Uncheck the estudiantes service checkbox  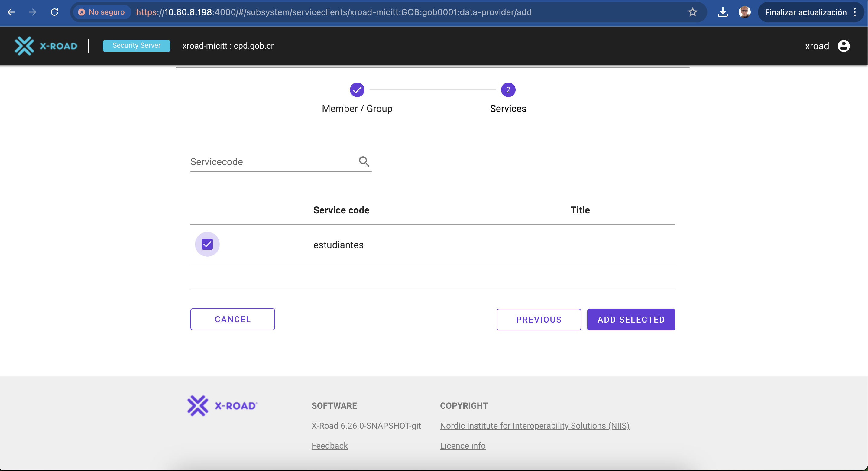(x=207, y=244)
